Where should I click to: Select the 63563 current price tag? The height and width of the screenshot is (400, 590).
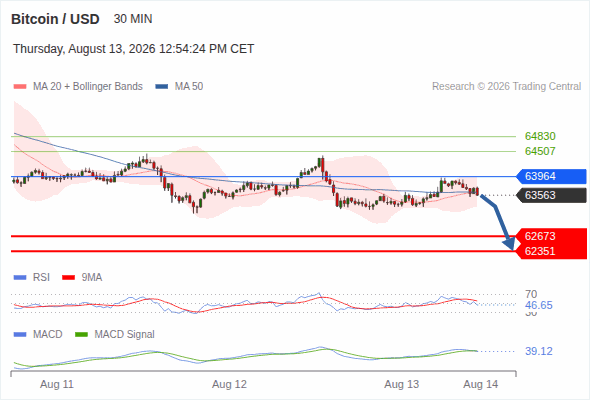(551, 195)
